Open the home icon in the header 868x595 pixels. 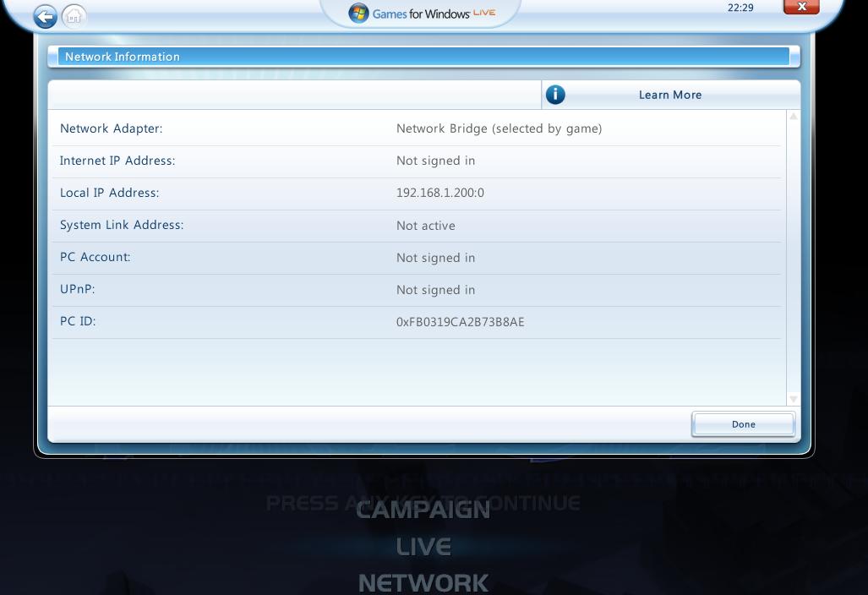click(74, 16)
